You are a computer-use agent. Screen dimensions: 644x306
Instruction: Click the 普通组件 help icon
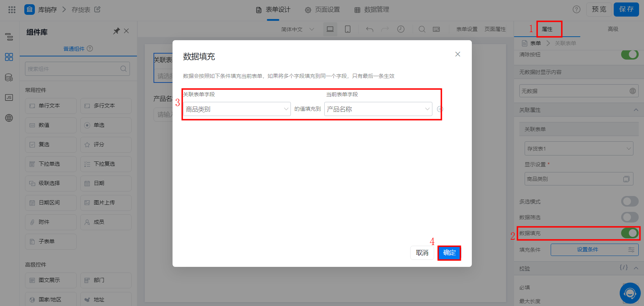(90, 49)
